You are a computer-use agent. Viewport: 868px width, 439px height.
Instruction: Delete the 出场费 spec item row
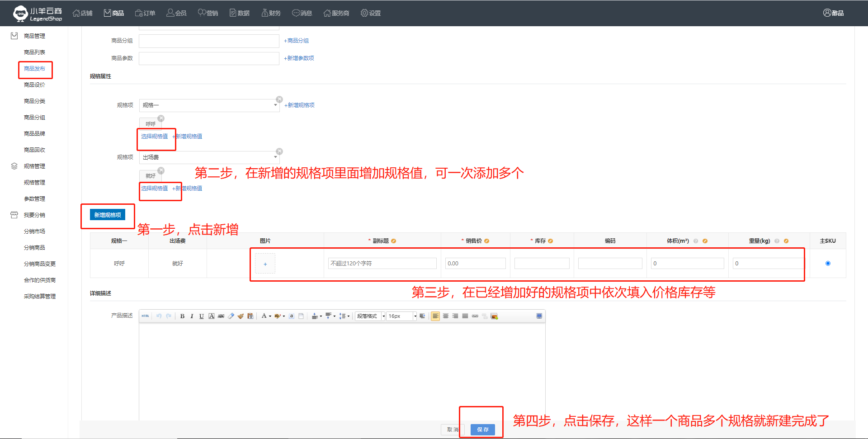point(279,151)
